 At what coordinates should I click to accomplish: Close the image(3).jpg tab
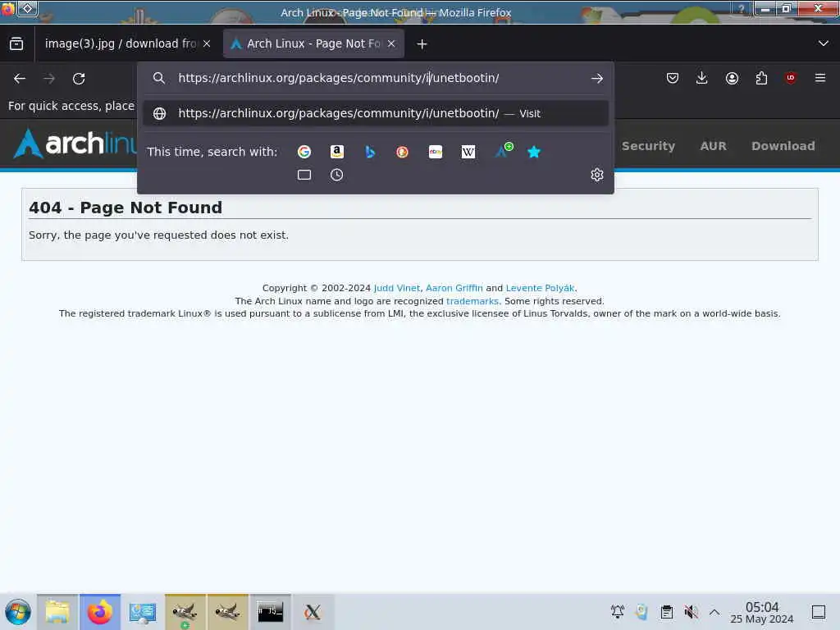coord(207,44)
